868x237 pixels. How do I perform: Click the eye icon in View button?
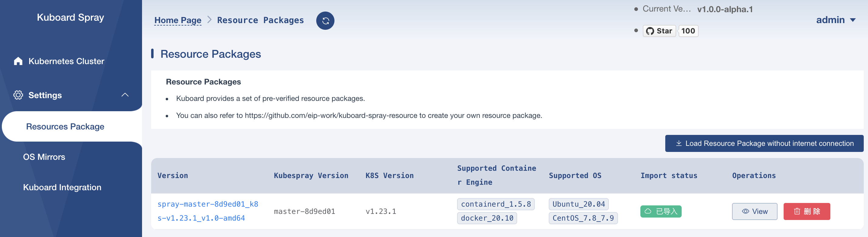point(745,211)
